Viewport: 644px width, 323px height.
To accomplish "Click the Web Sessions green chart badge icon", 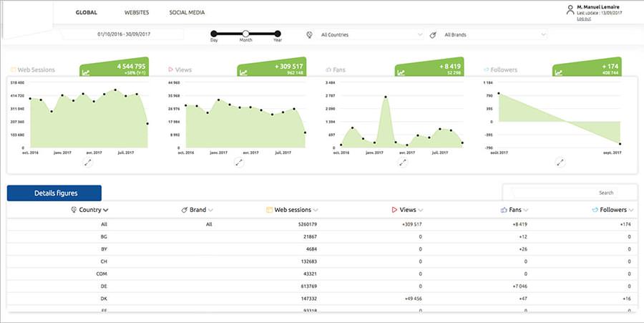I will [86, 73].
